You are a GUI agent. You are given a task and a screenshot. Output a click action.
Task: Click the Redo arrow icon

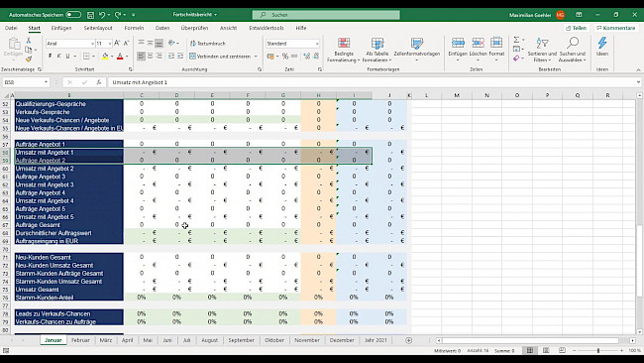click(x=118, y=15)
